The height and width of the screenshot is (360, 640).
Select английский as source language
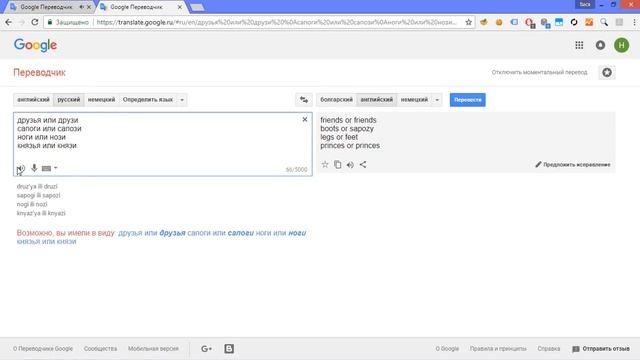point(33,100)
